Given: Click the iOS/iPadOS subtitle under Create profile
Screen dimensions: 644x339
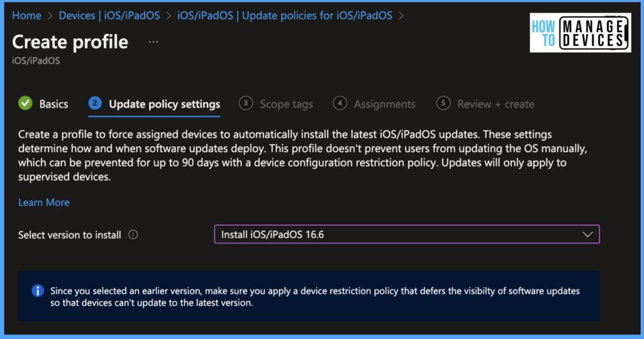Looking at the screenshot, I should tap(36, 61).
